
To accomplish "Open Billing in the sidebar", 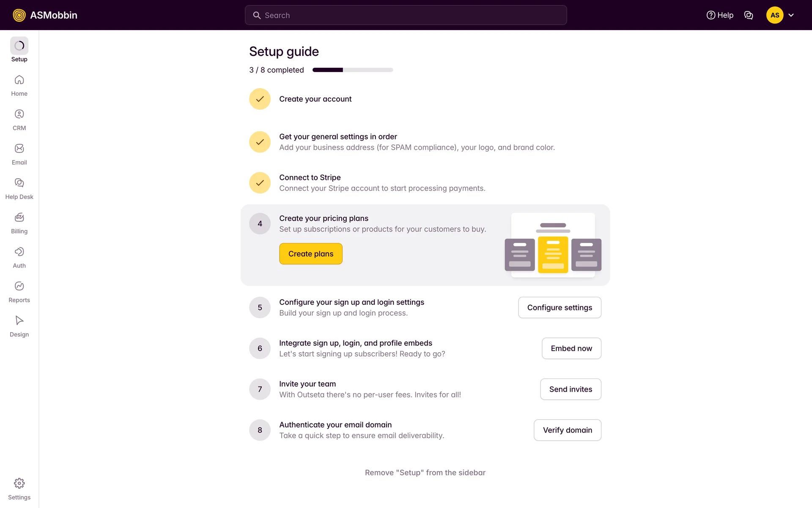I will coord(19,223).
